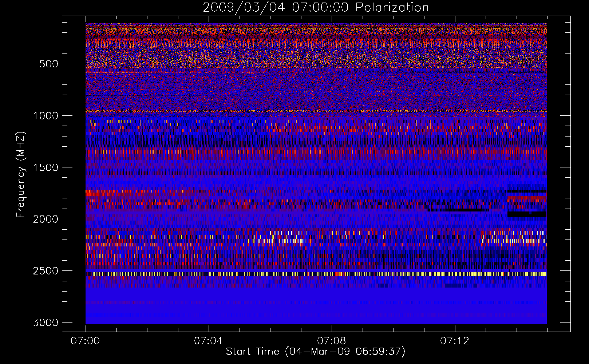Click the plot title '2009/03/04 07:00:00 Polarization'
589x364 pixels.
[316, 7]
